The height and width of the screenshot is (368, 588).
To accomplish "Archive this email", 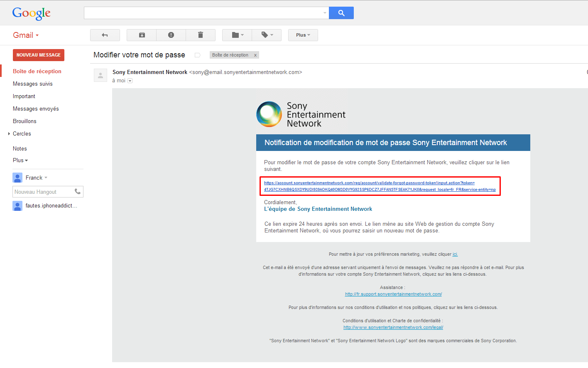I will (142, 35).
